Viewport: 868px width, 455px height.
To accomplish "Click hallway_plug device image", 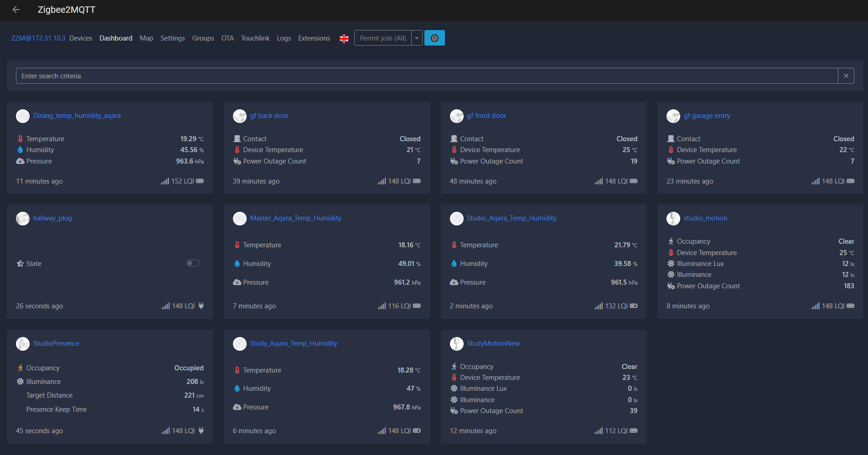I will (23, 219).
